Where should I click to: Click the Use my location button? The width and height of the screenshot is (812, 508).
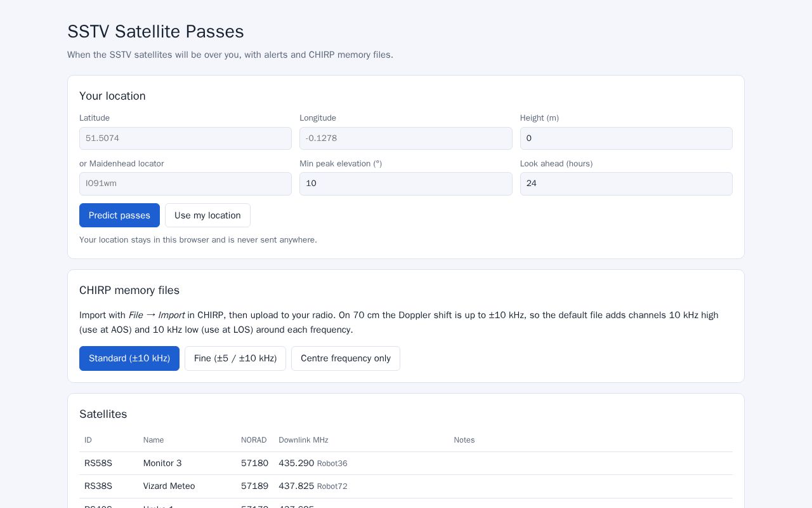coord(207,215)
